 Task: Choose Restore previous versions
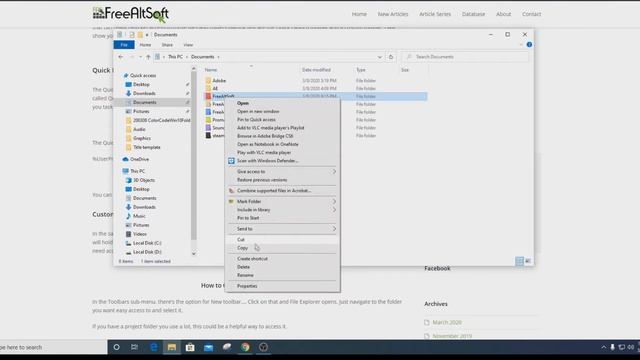click(x=262, y=180)
